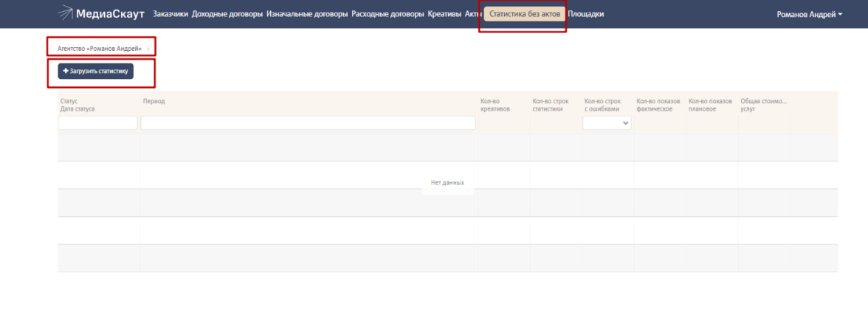Focus the Период filter input field
This screenshot has width=868, height=329.
point(308,122)
